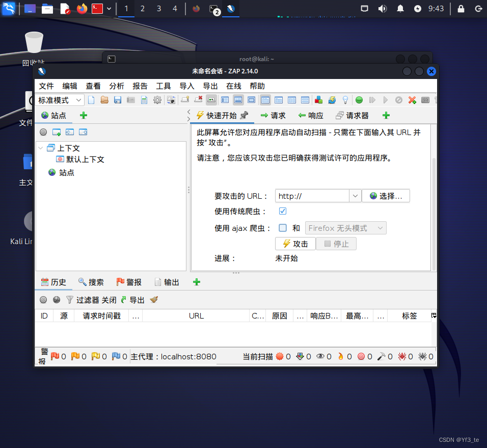Click the 选择… browse button
Viewport: 487px width, 448px height.
pyautogui.click(x=386, y=196)
